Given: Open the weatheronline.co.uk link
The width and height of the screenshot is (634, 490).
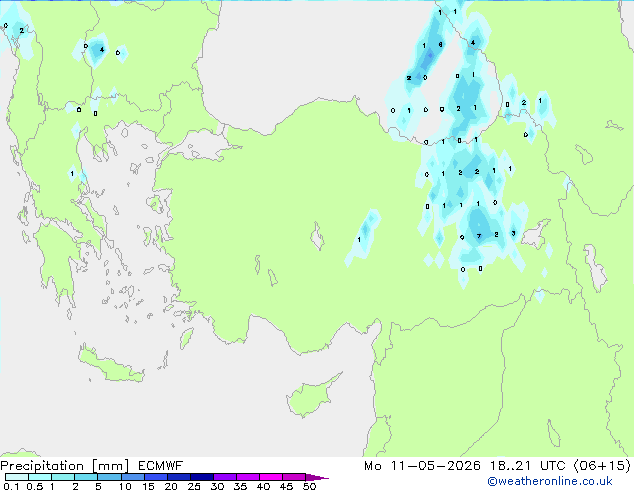Looking at the screenshot, I should 550,481.
